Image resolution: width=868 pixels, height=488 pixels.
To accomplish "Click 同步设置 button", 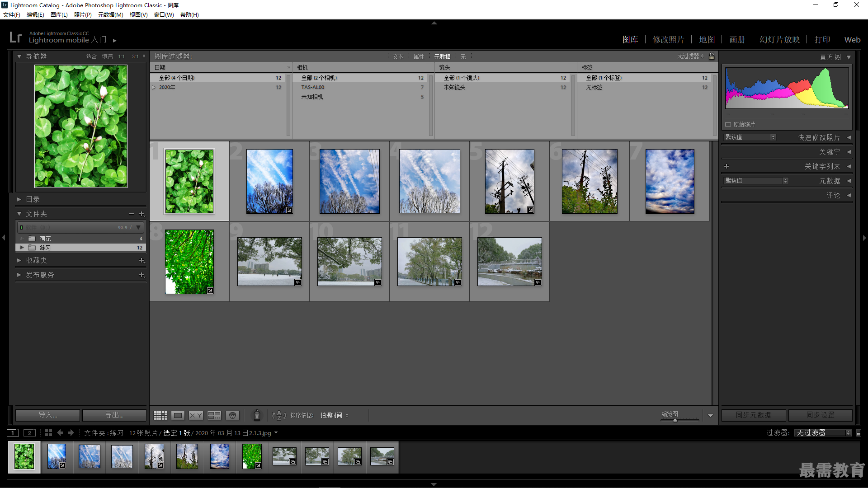I will pyautogui.click(x=821, y=415).
